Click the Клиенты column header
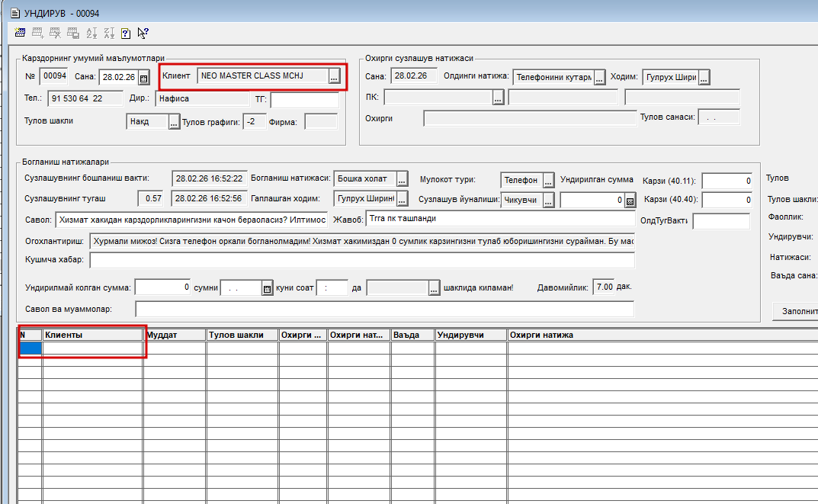 pyautogui.click(x=92, y=335)
